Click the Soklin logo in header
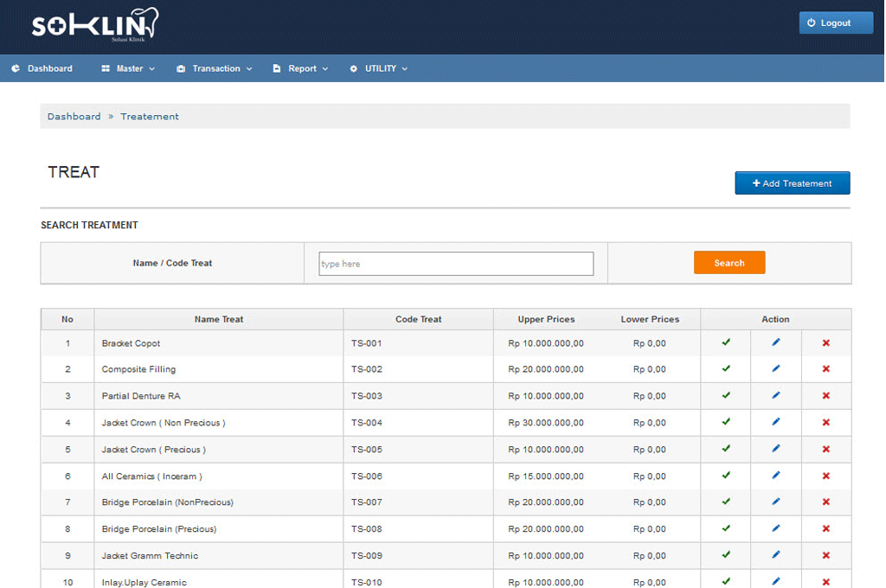 [x=95, y=26]
